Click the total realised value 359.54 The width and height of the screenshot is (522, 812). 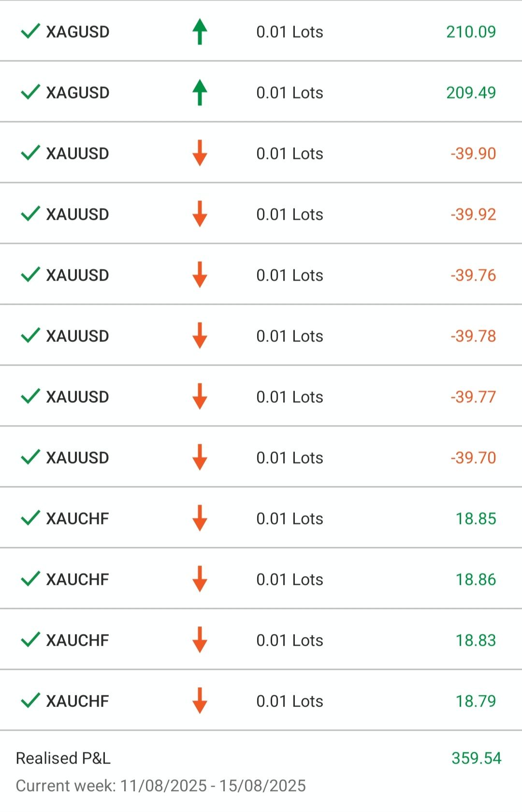[x=476, y=758]
